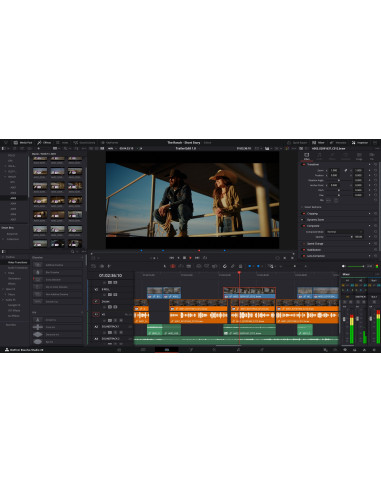Click Flip Horizontal button in Inspector
Screen dimensions: 381x492
[x=328, y=200]
